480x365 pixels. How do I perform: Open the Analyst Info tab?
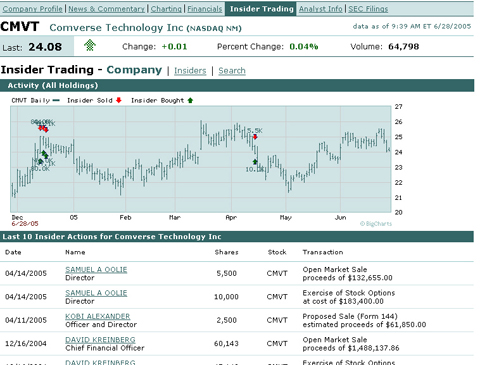pyautogui.click(x=320, y=9)
